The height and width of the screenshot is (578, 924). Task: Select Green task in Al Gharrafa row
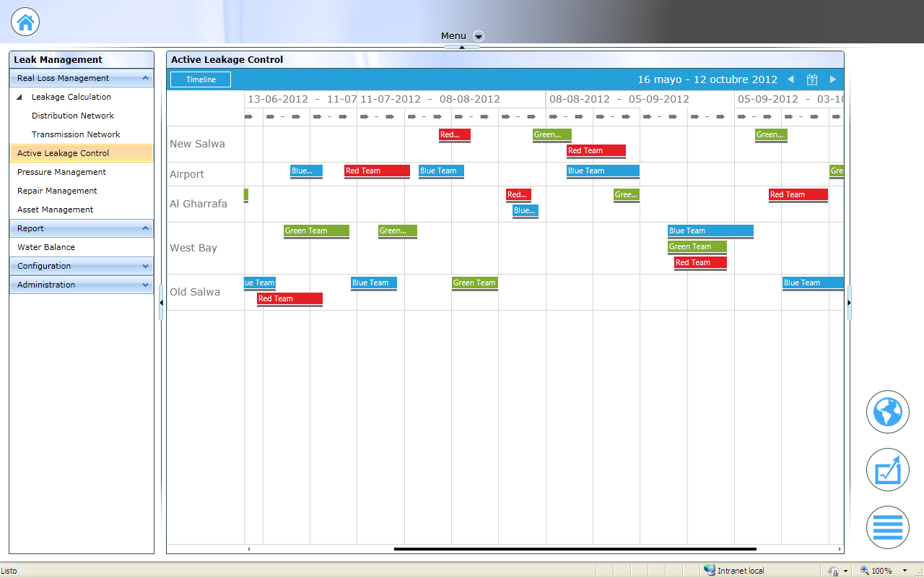point(627,195)
